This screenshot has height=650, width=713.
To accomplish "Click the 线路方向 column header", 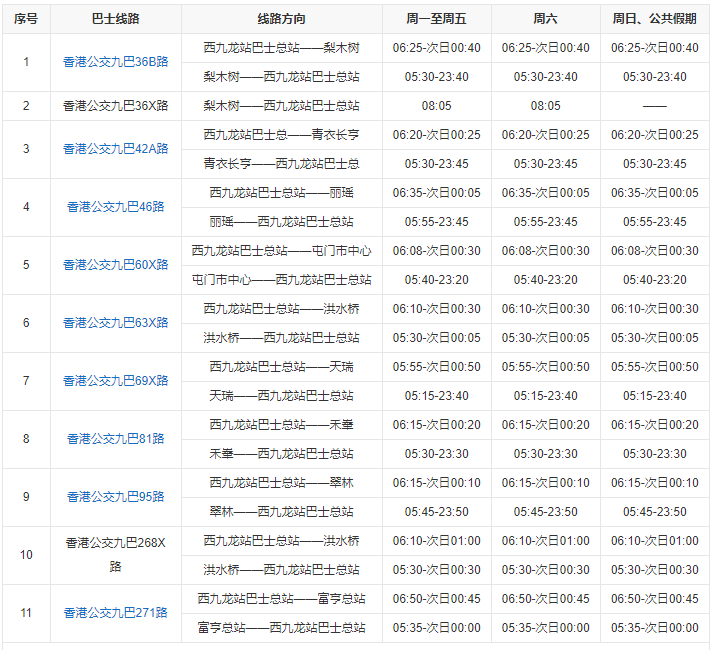I will tap(281, 19).
